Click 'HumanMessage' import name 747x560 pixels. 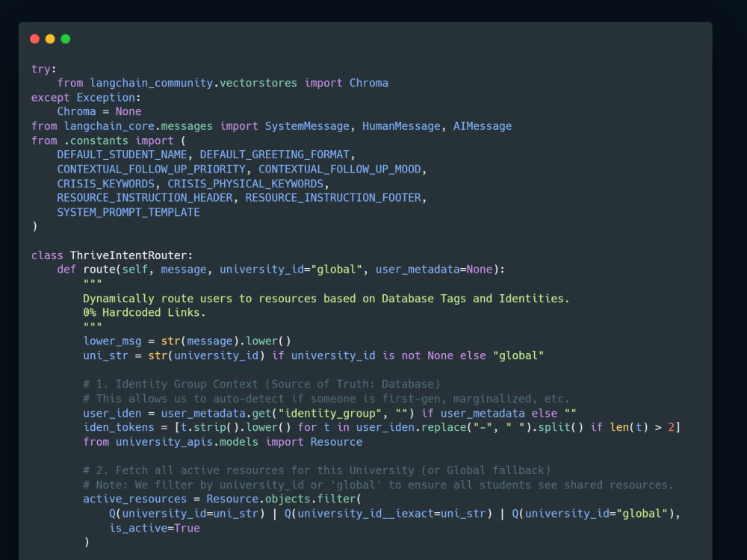(401, 126)
